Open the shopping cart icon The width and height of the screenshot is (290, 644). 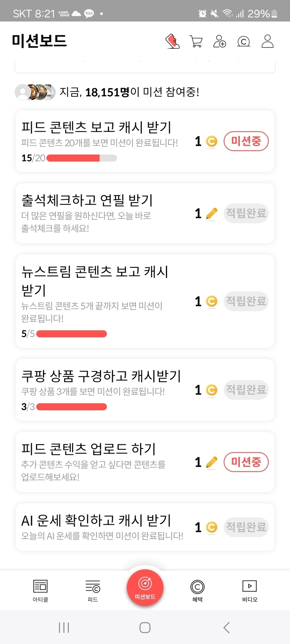coord(196,41)
